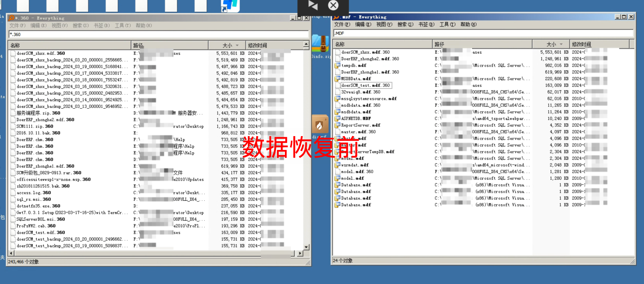Select "doerSCM_test.mdf.360" name in .MDF window
This screenshot has height=284, width=644.
pos(366,86)
